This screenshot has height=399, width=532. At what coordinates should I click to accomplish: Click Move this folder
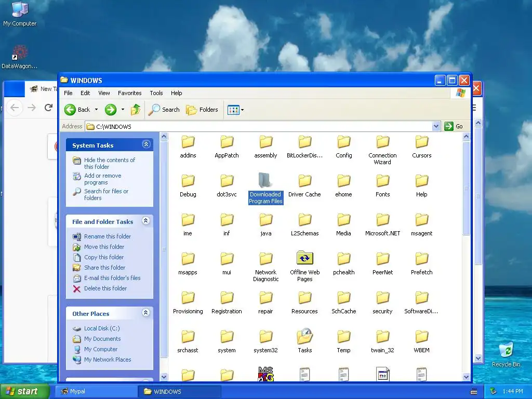104,247
